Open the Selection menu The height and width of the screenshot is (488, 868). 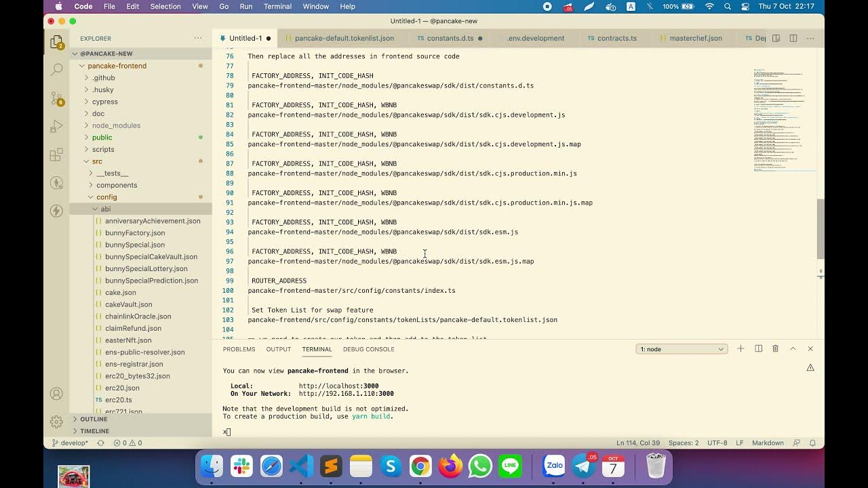coord(165,6)
